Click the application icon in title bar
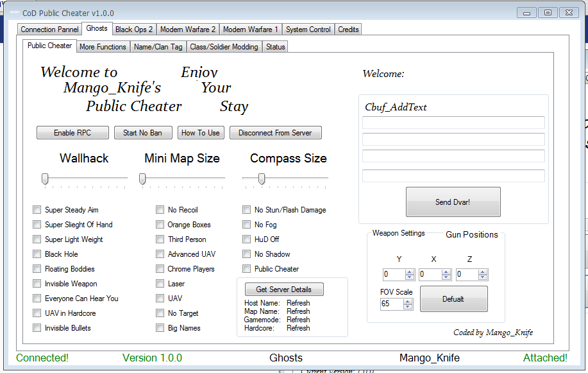Screen dimensions: 588x373 tap(14, 13)
